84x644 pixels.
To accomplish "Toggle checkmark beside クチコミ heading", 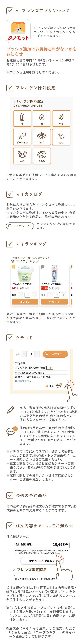I will 10,338.
